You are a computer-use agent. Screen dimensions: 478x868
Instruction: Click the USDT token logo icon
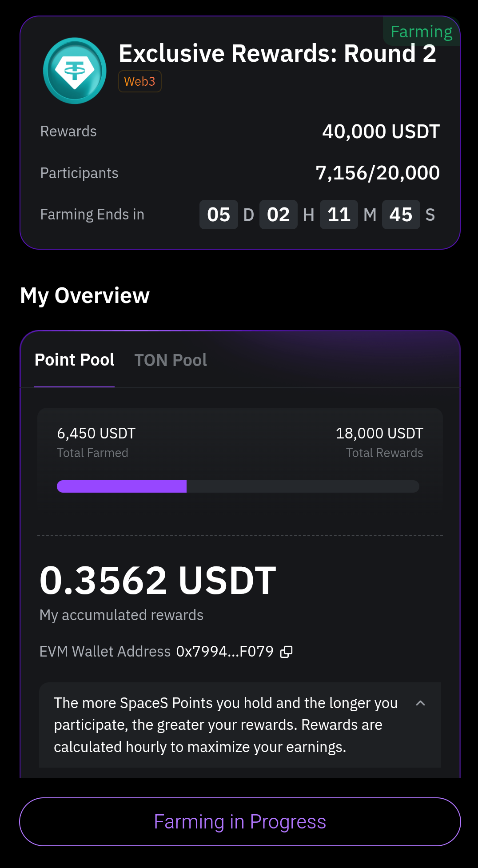click(x=75, y=71)
